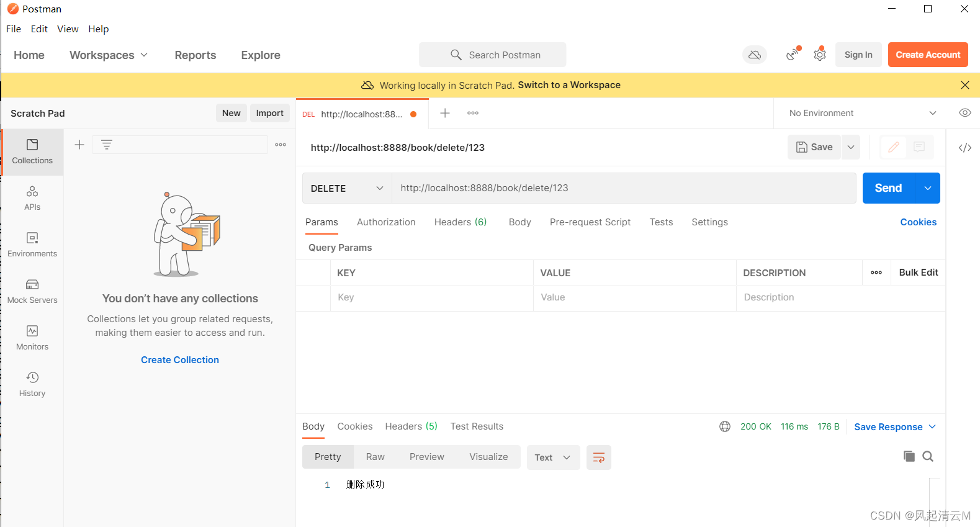Click the search magnifier icon in the top bar
The width and height of the screenshot is (980, 527).
click(456, 55)
